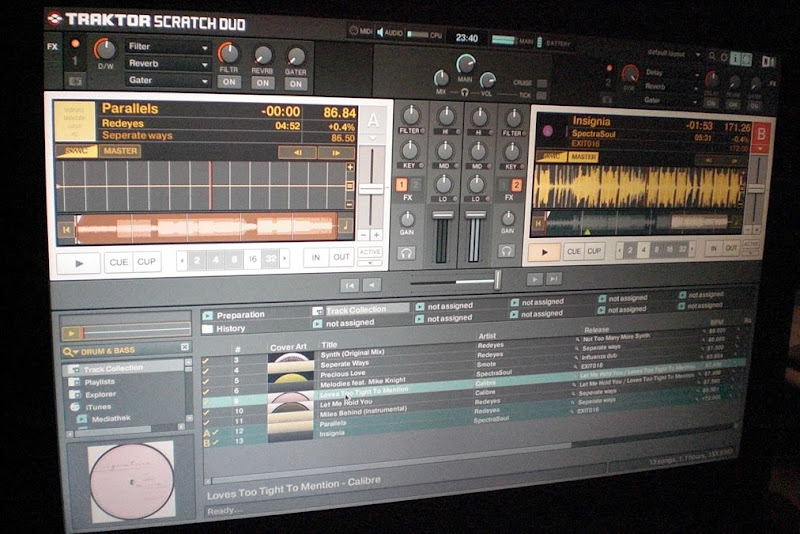The image size is (800, 534).
Task: Toggle SYNC on deck A
Action: coord(77,151)
